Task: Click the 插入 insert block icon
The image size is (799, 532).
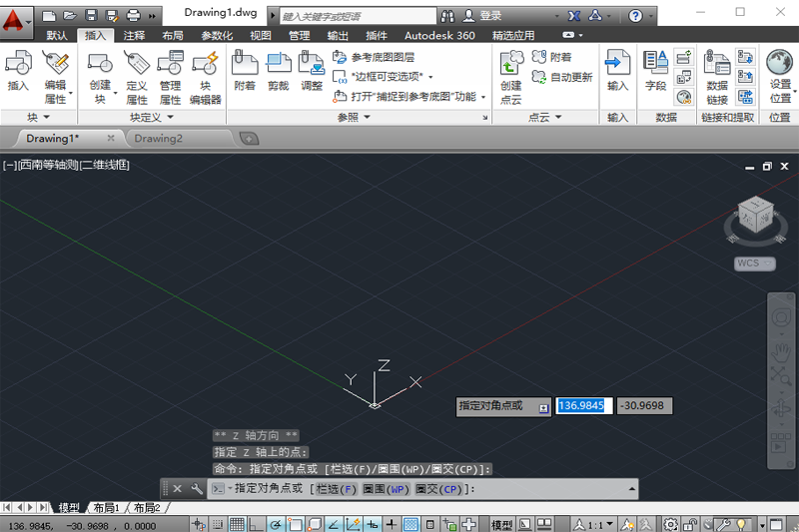Action: [18, 70]
